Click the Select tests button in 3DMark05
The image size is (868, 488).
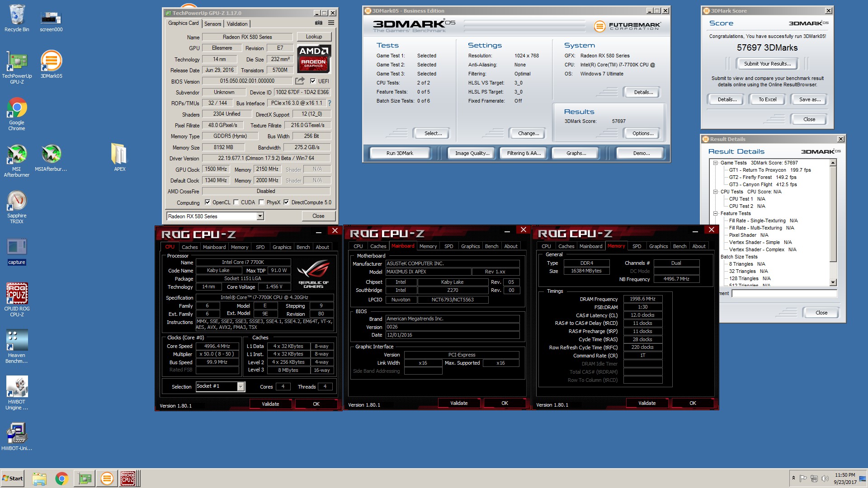433,133
